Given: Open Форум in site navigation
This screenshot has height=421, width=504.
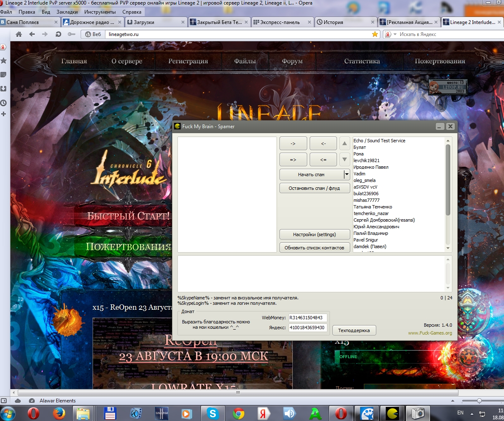Looking at the screenshot, I should (x=292, y=61).
